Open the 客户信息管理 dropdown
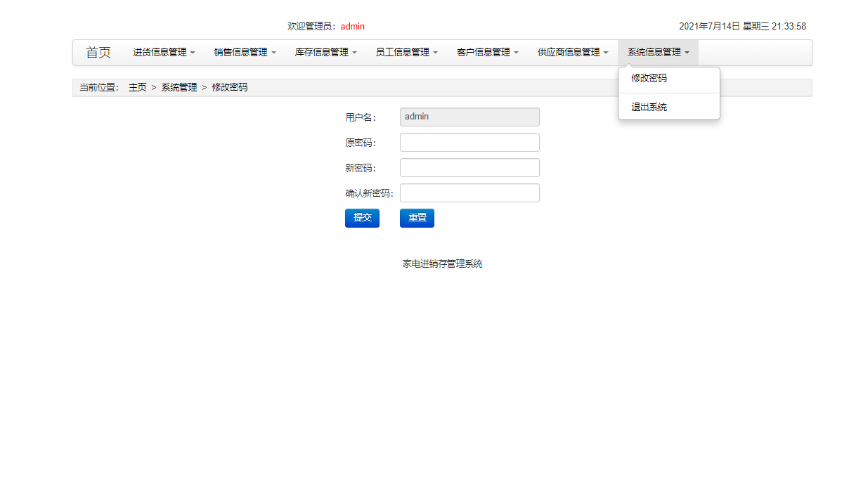Viewport: 868px width, 501px height. (487, 52)
